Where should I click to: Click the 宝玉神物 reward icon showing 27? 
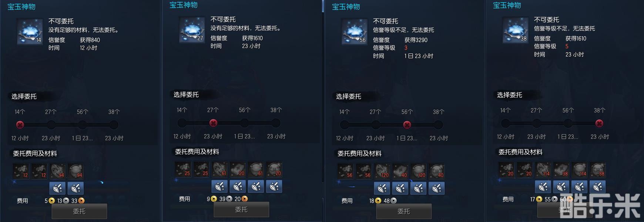pyautogui.click(x=192, y=30)
